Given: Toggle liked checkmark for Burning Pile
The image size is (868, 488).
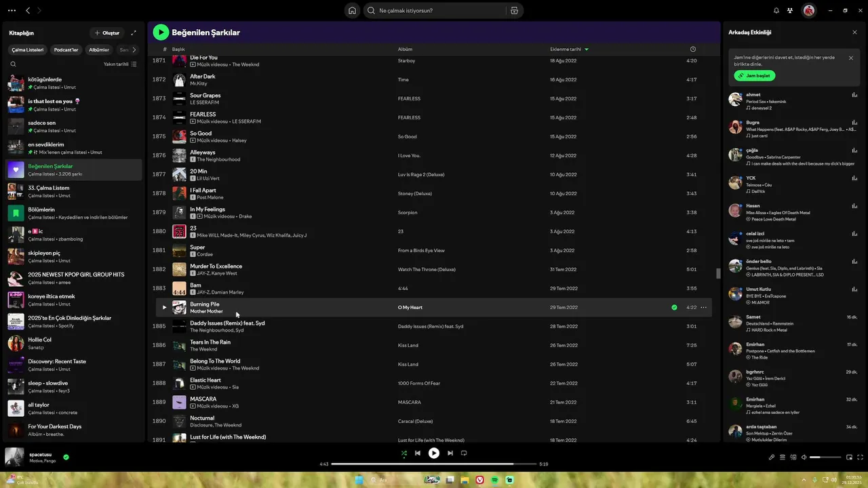Looking at the screenshot, I should coord(674,307).
